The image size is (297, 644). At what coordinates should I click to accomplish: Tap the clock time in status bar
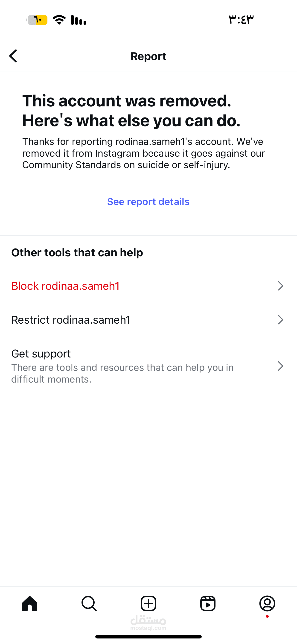pyautogui.click(x=241, y=20)
